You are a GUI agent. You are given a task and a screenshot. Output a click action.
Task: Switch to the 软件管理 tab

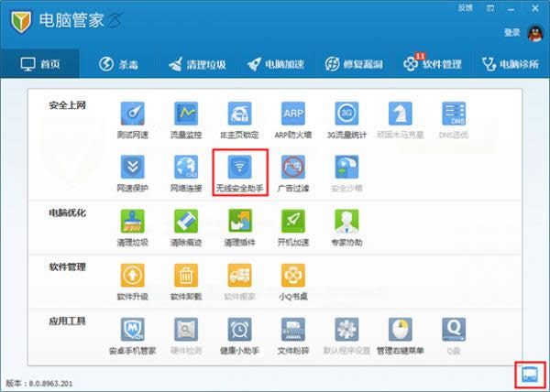pos(432,64)
